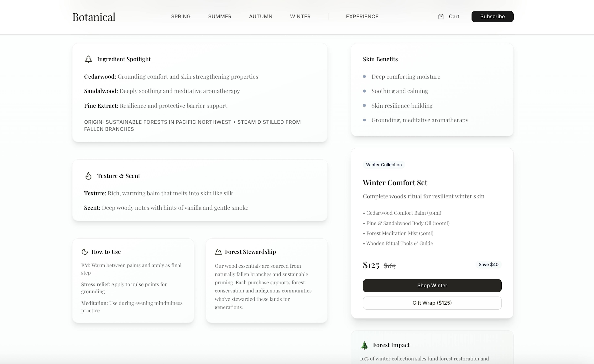Click the Pine & Sandalwood Body Oil item
Screen dimensions: 594x364
click(x=406, y=223)
